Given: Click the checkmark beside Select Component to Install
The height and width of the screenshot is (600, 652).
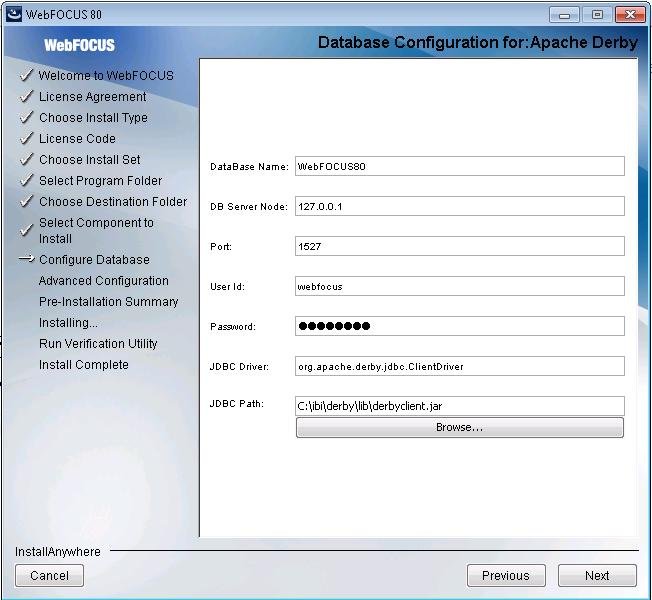Looking at the screenshot, I should pyautogui.click(x=26, y=230).
